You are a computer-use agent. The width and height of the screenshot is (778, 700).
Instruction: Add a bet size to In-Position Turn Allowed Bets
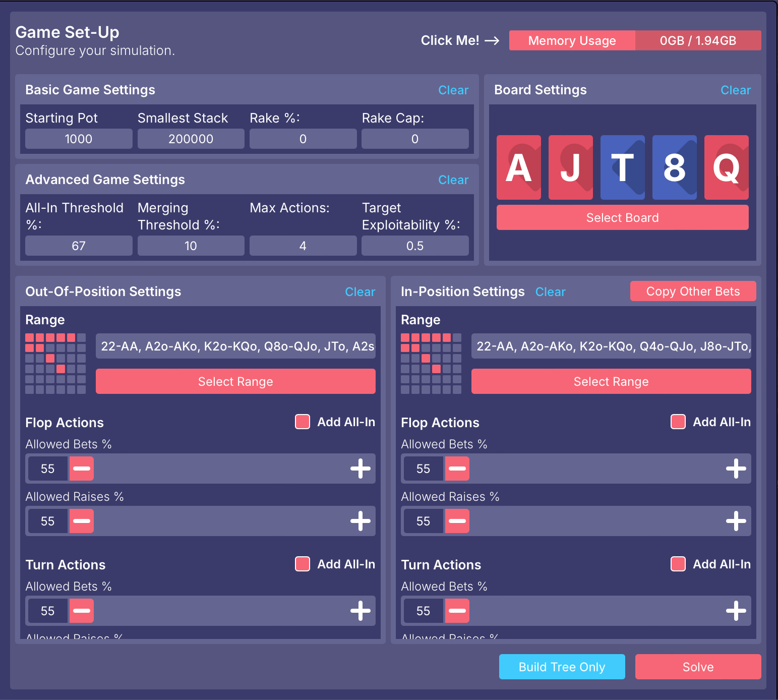coord(736,611)
